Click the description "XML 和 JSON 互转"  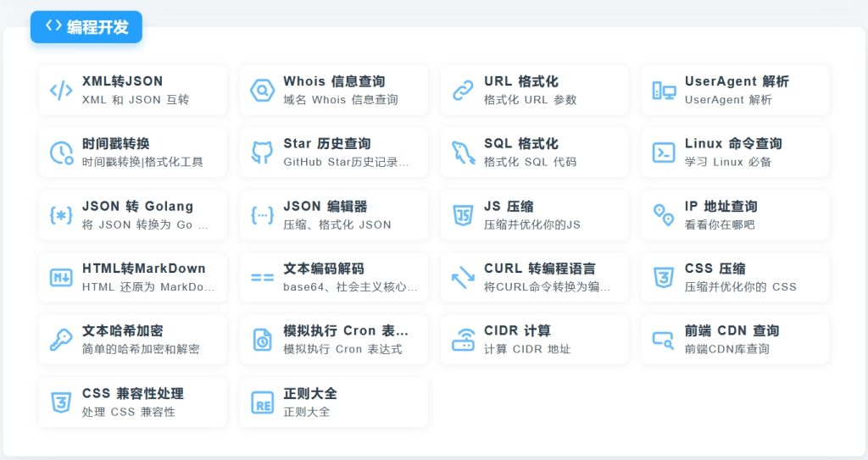pyautogui.click(x=136, y=100)
